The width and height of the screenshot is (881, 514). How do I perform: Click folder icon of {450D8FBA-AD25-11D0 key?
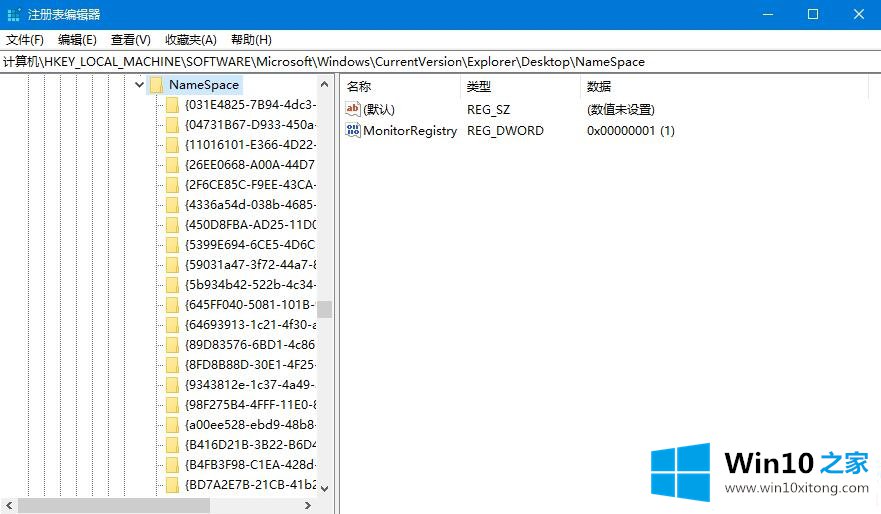coord(172,225)
